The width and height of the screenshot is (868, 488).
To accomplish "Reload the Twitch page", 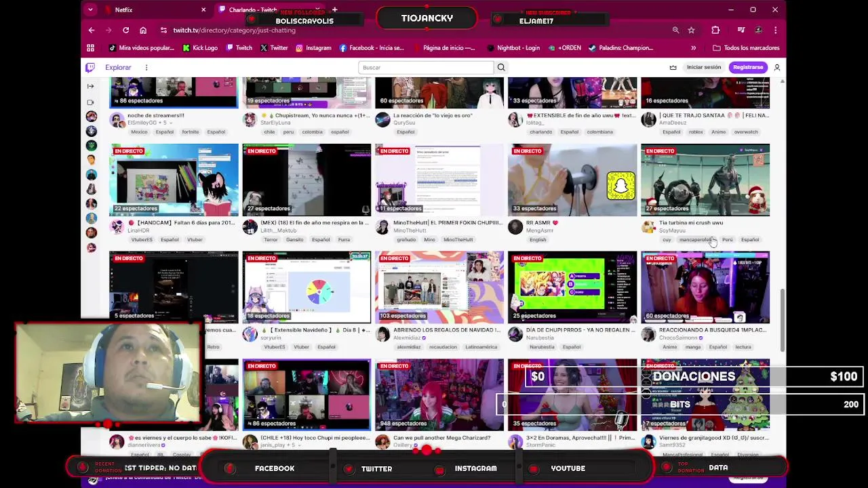I will [125, 30].
